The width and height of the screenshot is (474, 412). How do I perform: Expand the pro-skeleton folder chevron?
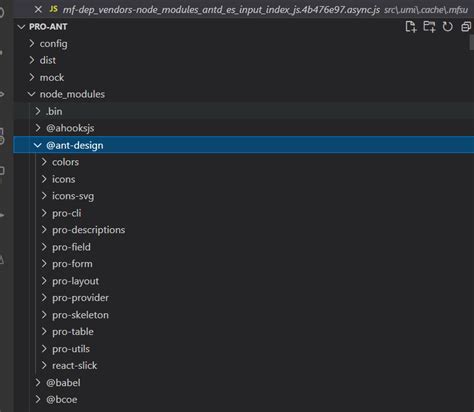click(44, 315)
